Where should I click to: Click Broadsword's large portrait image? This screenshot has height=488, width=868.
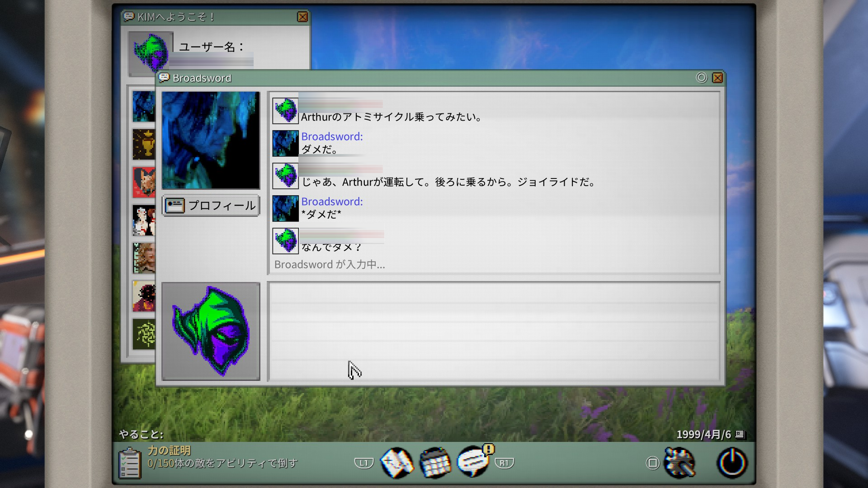pos(211,140)
